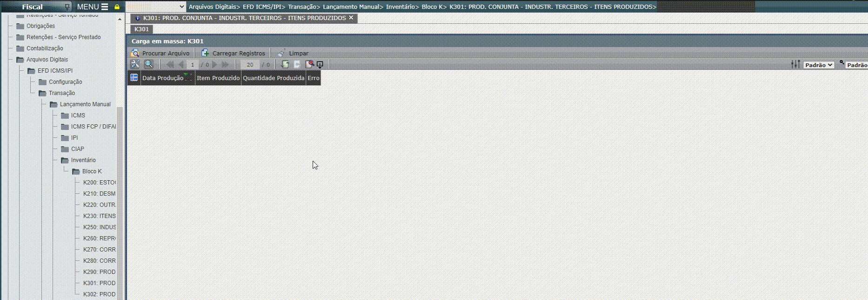The image size is (868, 300).
Task: Collapse the Inventário folder in the tree
Action: click(65, 160)
